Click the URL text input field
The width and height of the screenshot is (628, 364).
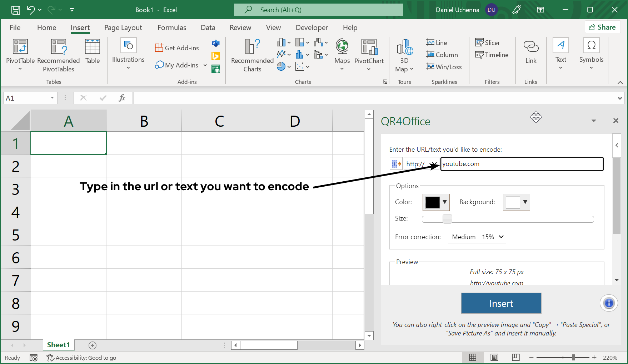click(x=522, y=164)
